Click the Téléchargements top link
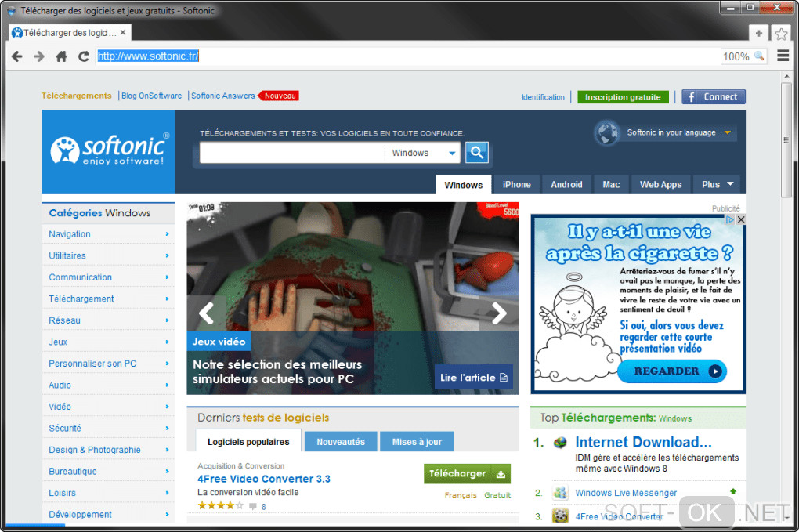The image size is (799, 532). (x=77, y=96)
